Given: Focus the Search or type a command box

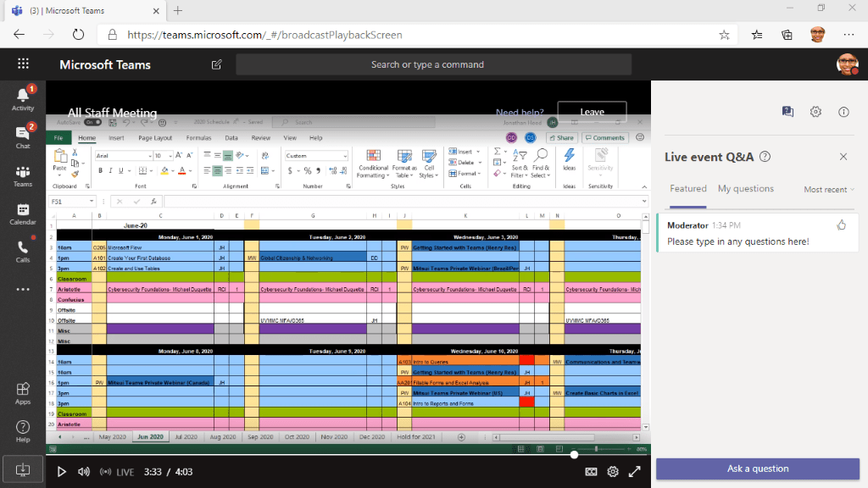Looking at the screenshot, I should [433, 64].
